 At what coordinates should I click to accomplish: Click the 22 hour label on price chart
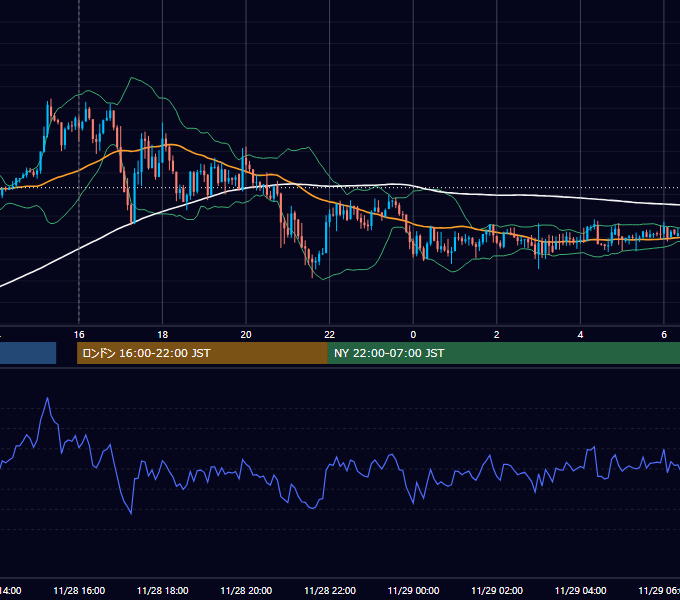tap(330, 335)
